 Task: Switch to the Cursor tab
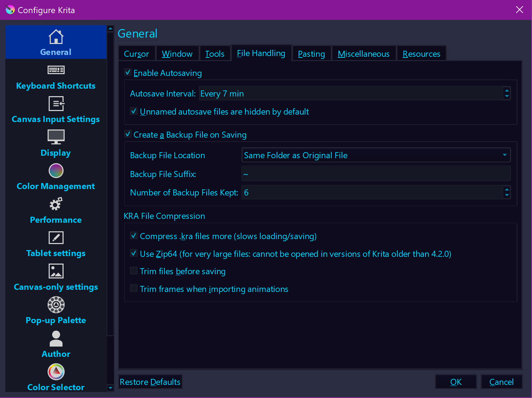click(x=136, y=54)
